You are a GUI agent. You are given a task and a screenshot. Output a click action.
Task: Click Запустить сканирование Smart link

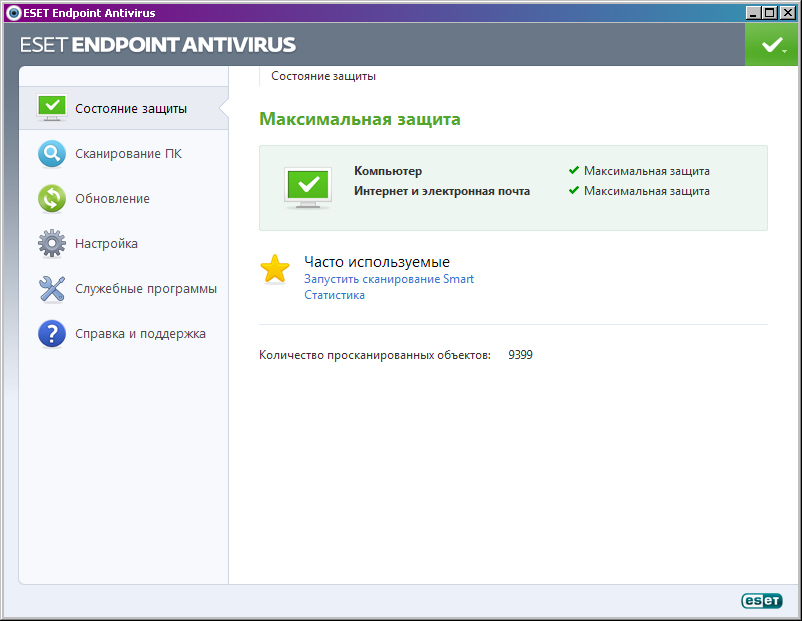(389, 279)
